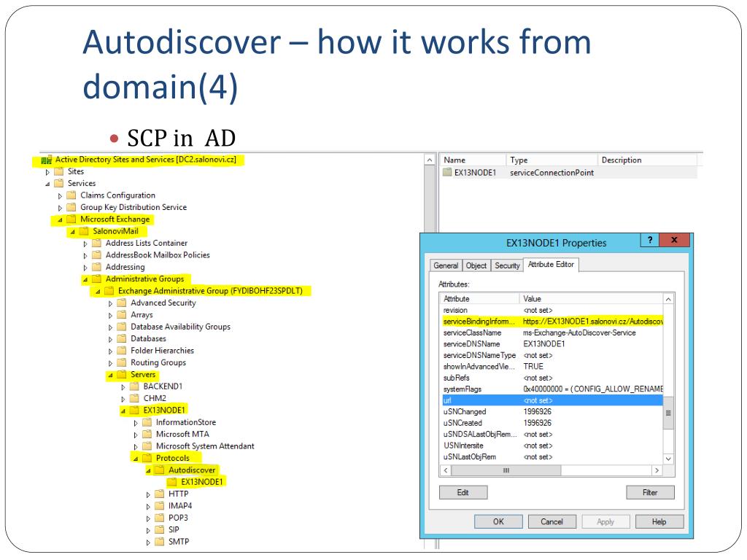Click the Active Directory Sites and Services root icon
The image size is (747, 560).
(x=46, y=160)
